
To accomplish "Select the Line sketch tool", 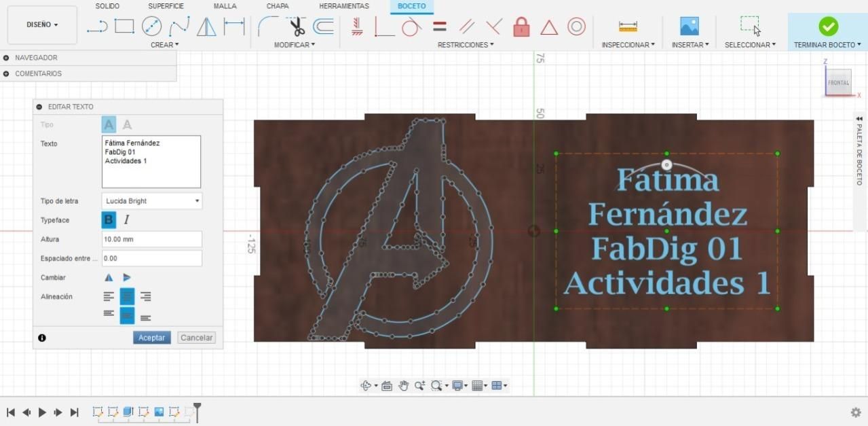I will pos(97,26).
